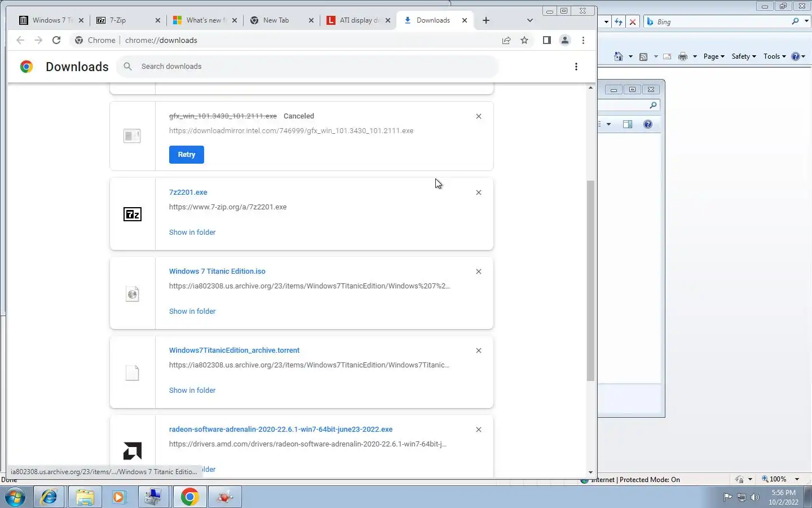Click the Internet Explorer stop button
The image size is (812, 508).
[633, 22]
